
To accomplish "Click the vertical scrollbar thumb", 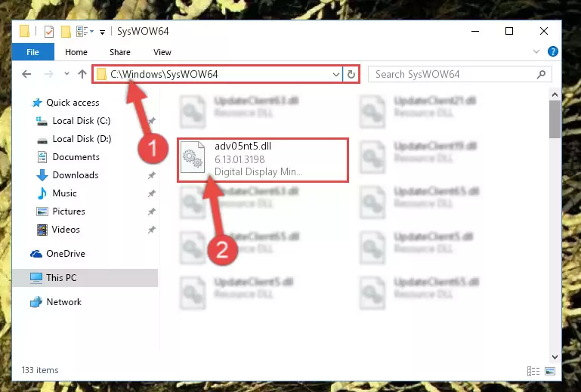I will coord(555,119).
